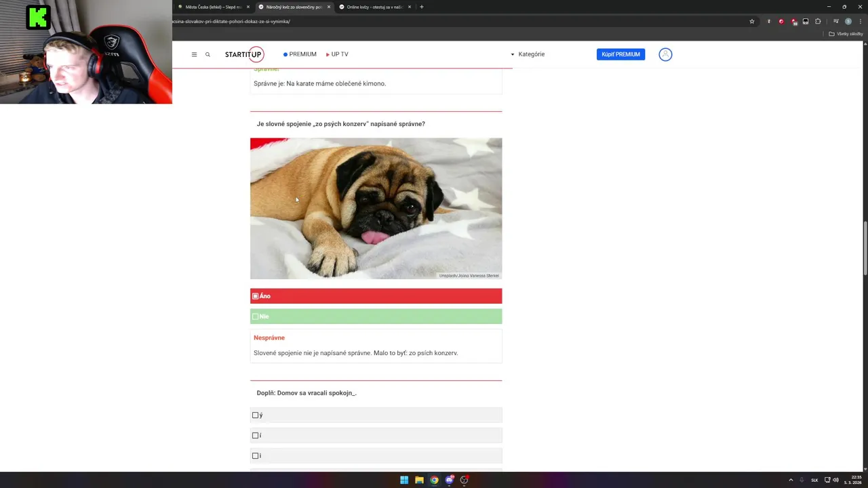Click the text 'Správne je: Na karate máme oblečené kimono.'
The height and width of the screenshot is (488, 868).
tap(319, 83)
